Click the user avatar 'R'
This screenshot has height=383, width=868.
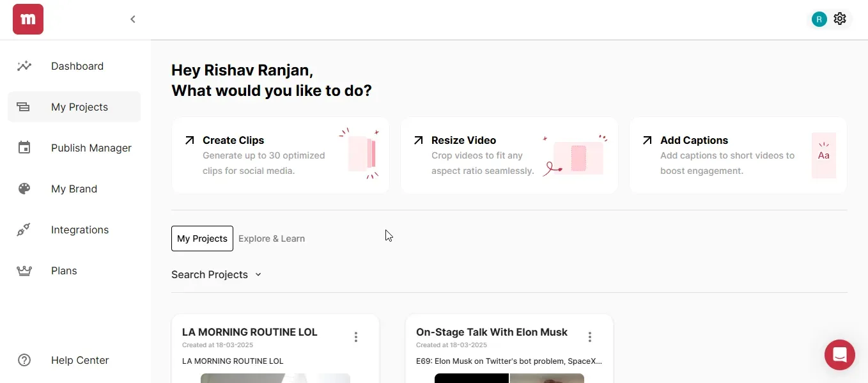[819, 19]
